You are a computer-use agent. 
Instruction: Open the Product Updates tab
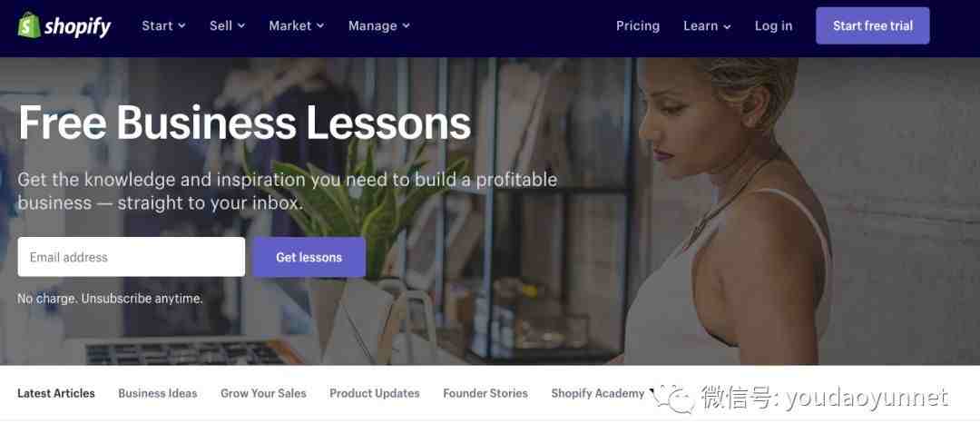click(375, 393)
